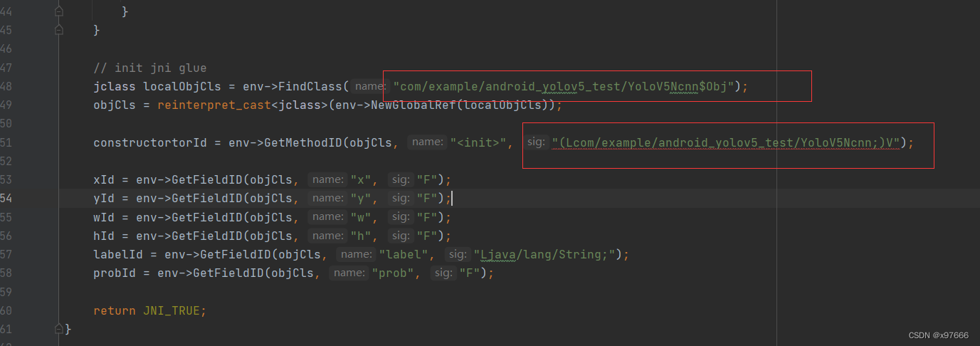Click the "(Lcom/example/android_yolov5_test/YoloV5Ncnn;)V" signature string
Screen dimensions: 980x346
click(x=725, y=142)
